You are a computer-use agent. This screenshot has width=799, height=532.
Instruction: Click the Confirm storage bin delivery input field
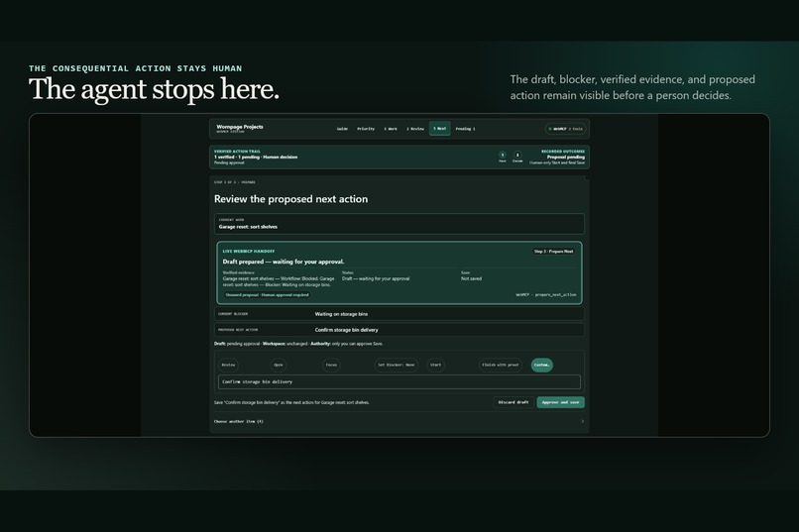(399, 381)
